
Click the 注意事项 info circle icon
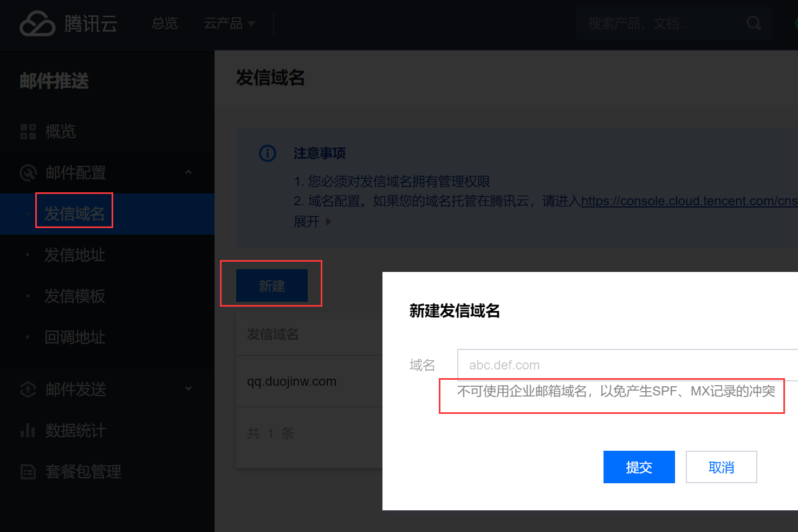pos(268,153)
